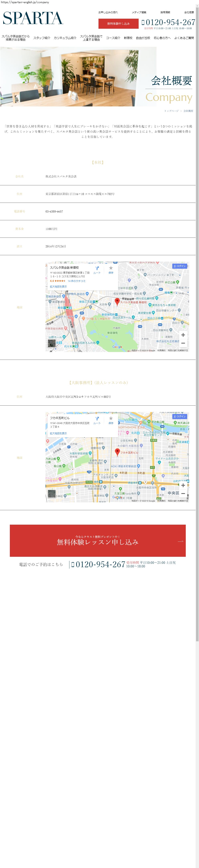
Task: Zoom out on the Shinjuku school map
Action: point(183,343)
